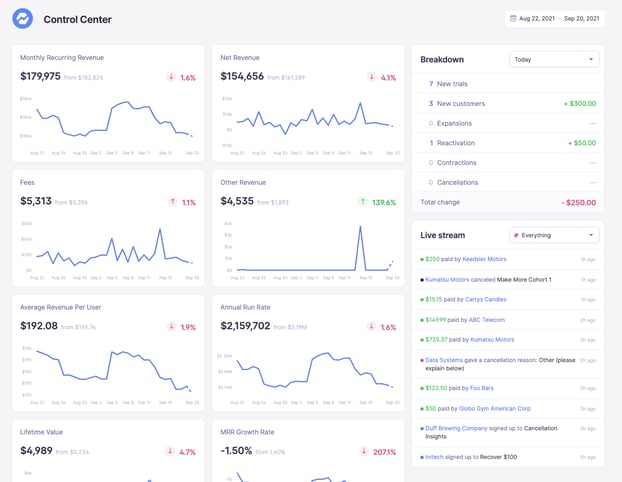Select the '7 New trials' breakdown row
The image size is (622, 482).
[508, 84]
